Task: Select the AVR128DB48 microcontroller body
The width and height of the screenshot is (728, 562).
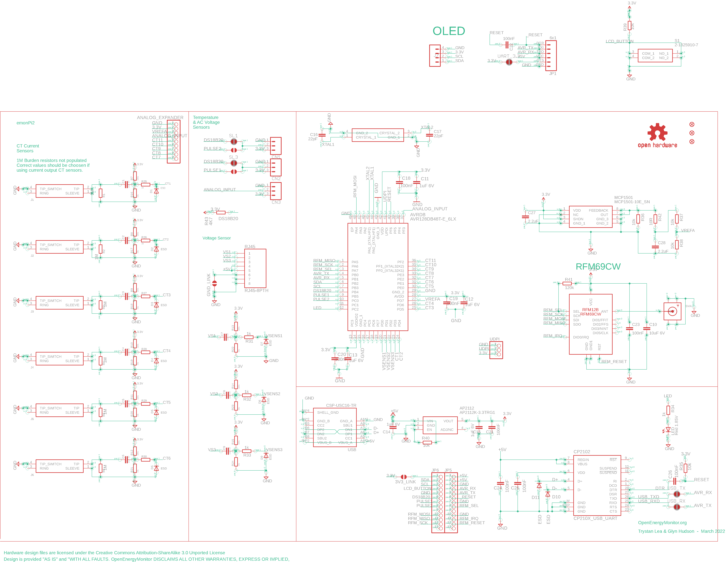Action: 378,277
